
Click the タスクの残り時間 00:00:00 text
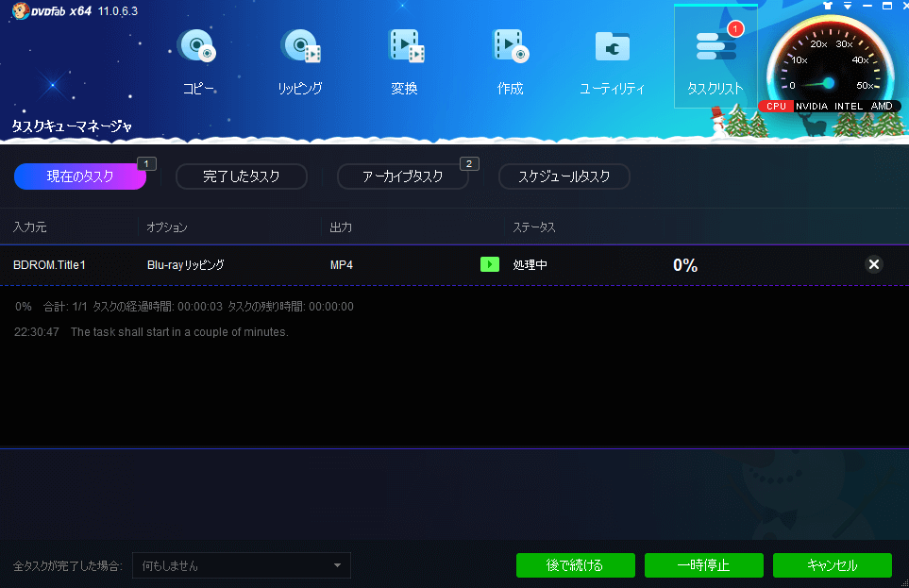tap(291, 306)
